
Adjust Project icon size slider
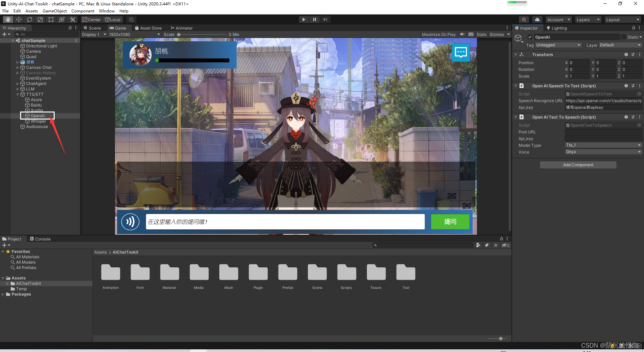tap(497, 339)
